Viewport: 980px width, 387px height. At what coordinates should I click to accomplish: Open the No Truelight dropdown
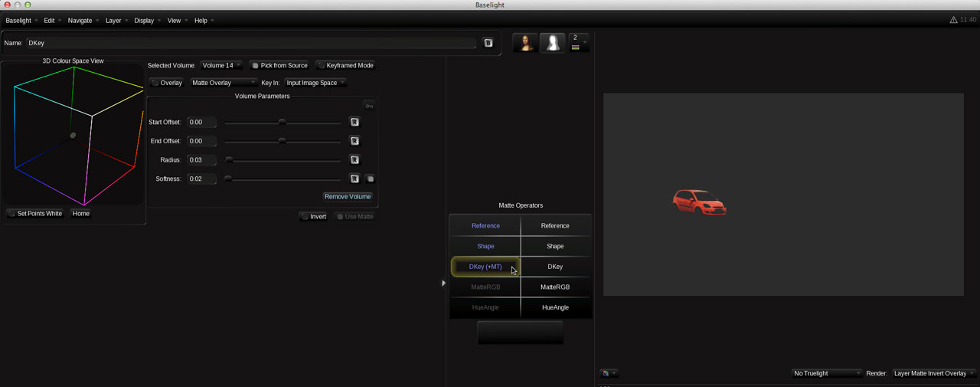826,373
